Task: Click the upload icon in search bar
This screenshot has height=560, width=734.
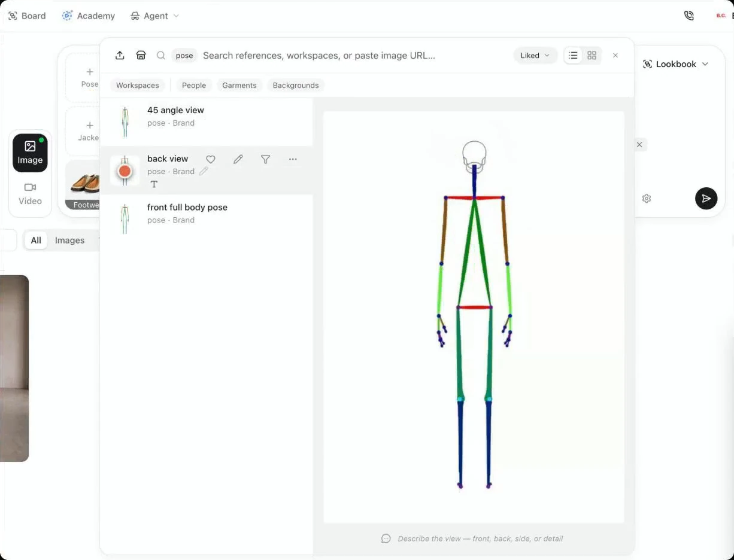Action: pos(120,55)
